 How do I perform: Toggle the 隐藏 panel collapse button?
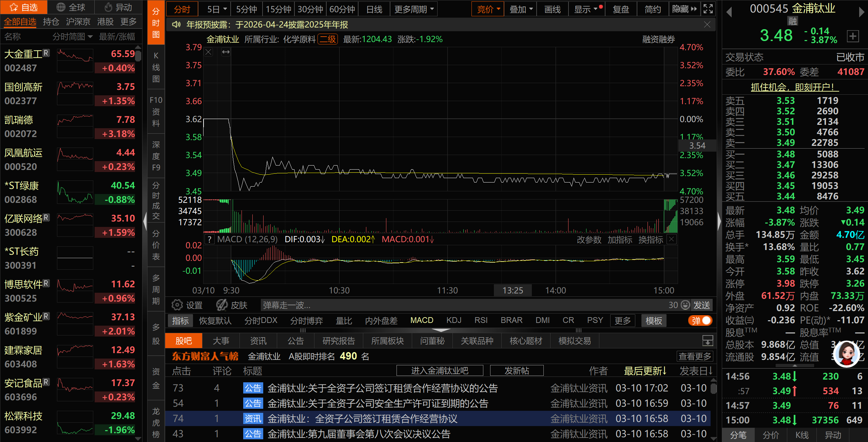tap(684, 9)
